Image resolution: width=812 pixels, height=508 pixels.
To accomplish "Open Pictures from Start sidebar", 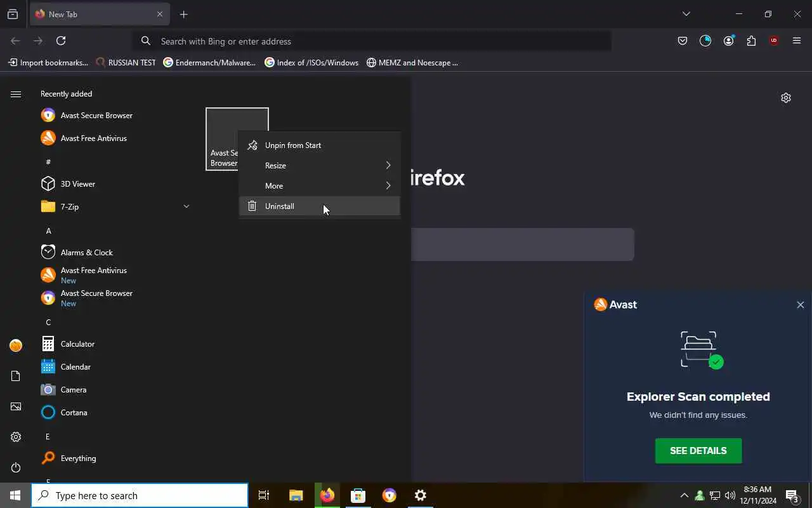I will click(16, 406).
